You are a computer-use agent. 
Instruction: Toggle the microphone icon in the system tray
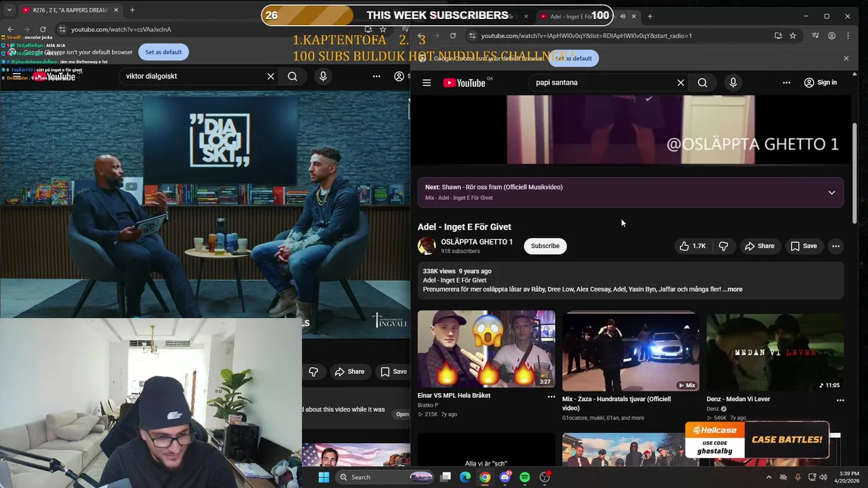[797, 477]
